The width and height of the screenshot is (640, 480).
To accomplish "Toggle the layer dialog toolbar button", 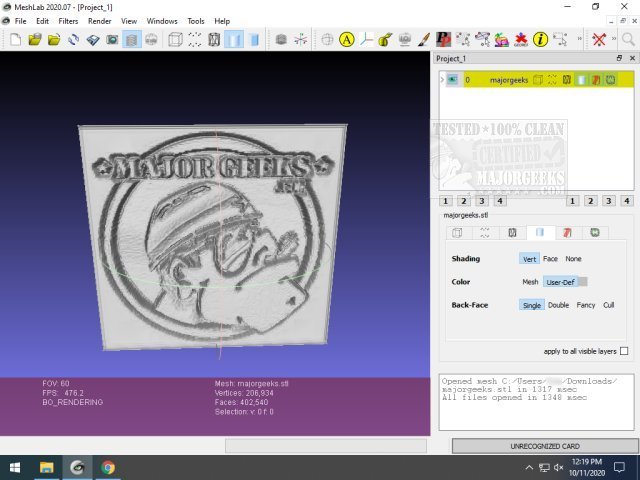I will click(x=131, y=40).
